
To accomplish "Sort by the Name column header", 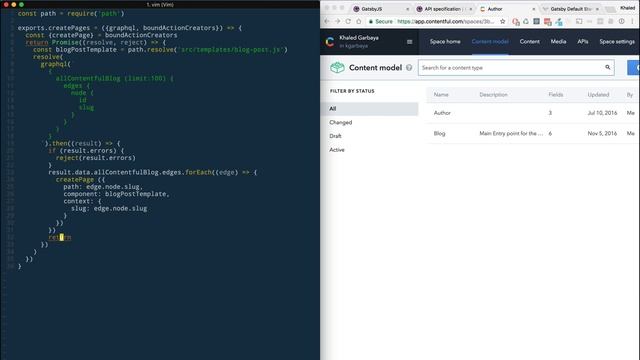I will tap(441, 95).
